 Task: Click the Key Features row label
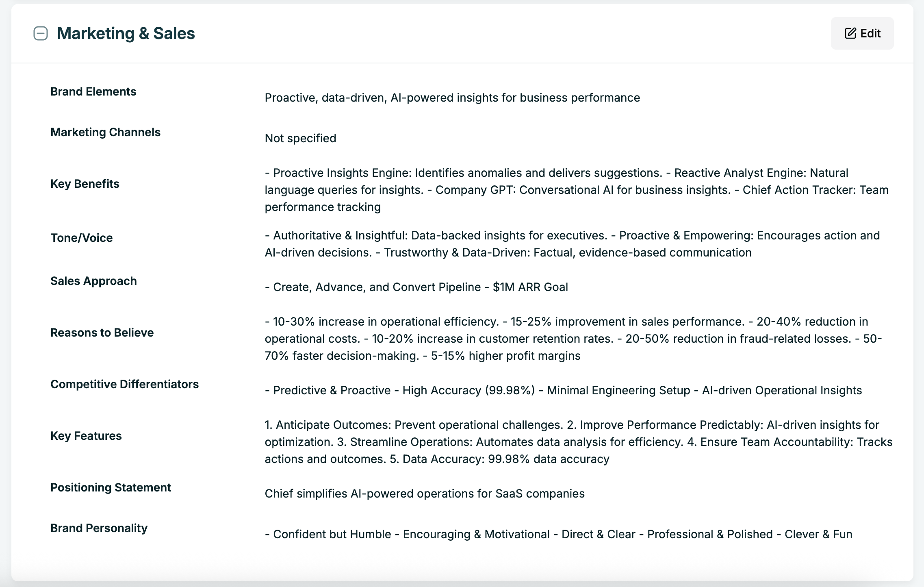pyautogui.click(x=86, y=435)
